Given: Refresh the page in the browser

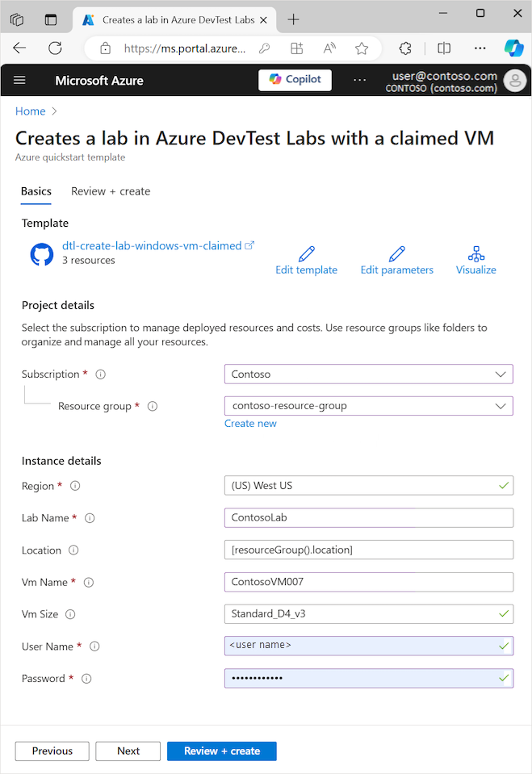Looking at the screenshot, I should pyautogui.click(x=55, y=48).
